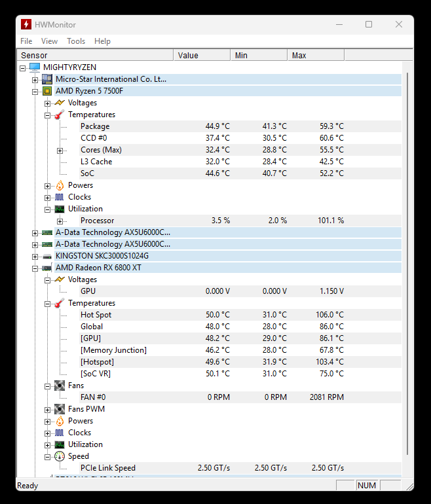This screenshot has height=504, width=431.
Task: Click the second A-Data memory module icon
Action: pyautogui.click(x=47, y=245)
